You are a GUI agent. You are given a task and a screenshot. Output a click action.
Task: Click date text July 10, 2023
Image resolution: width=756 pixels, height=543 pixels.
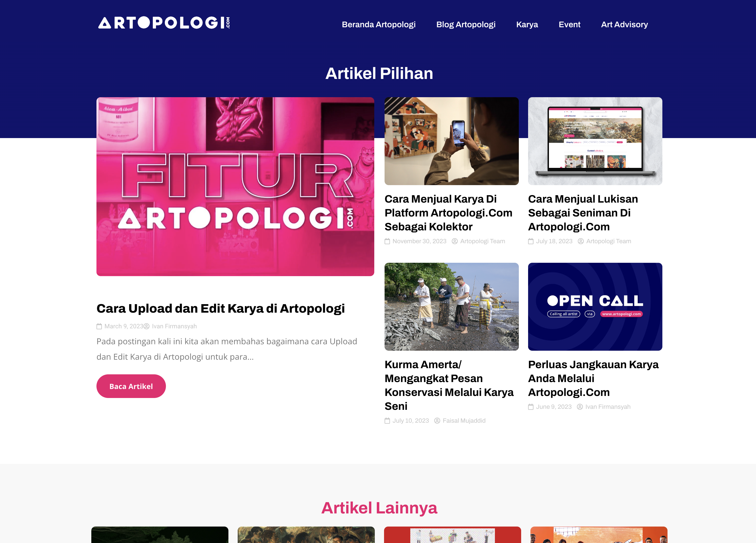(411, 421)
